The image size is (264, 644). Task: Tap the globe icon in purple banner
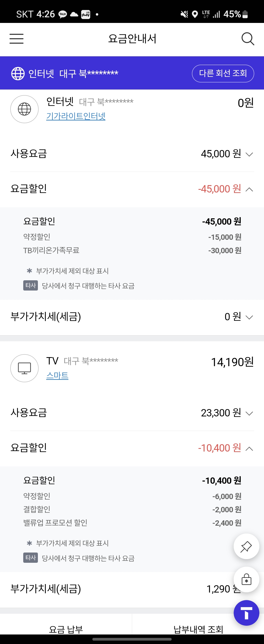(x=18, y=73)
